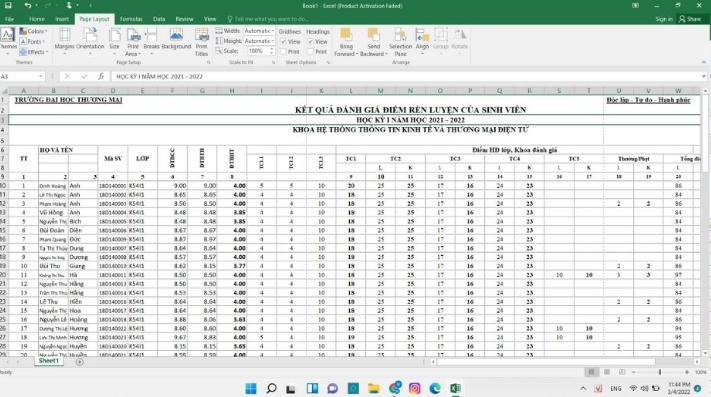Expand the Name Box dropdown
Viewport: 711px width, 397px height.
(x=41, y=76)
